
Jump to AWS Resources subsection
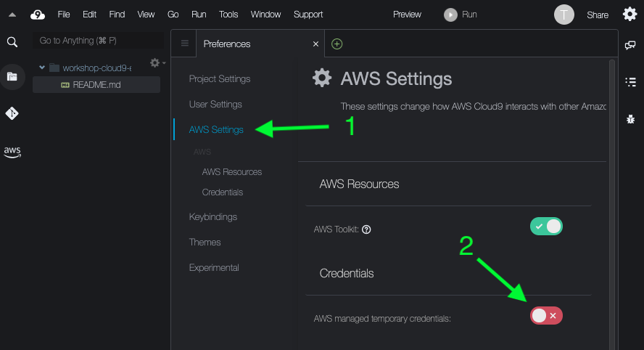pyautogui.click(x=232, y=172)
